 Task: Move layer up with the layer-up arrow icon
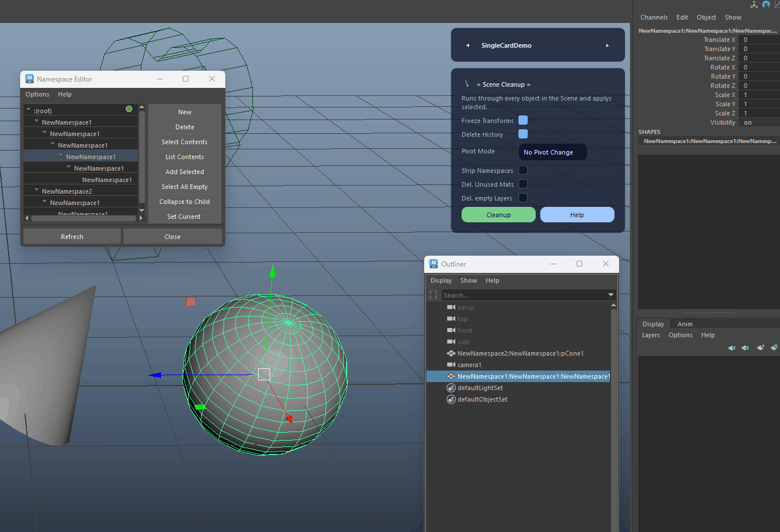732,348
